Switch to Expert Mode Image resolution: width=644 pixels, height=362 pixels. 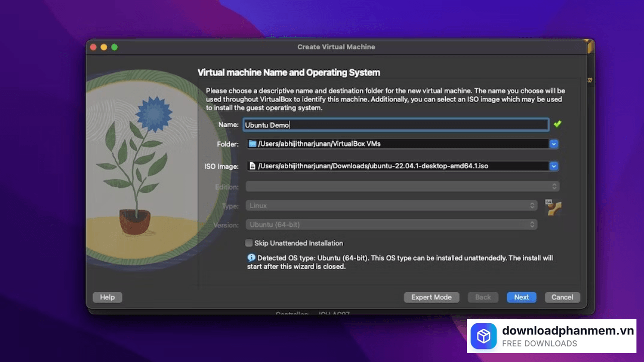pyautogui.click(x=431, y=297)
